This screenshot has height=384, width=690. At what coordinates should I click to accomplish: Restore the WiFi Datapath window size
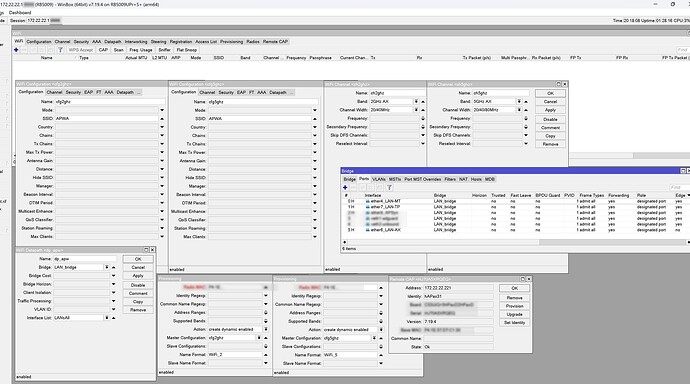coord(147,250)
